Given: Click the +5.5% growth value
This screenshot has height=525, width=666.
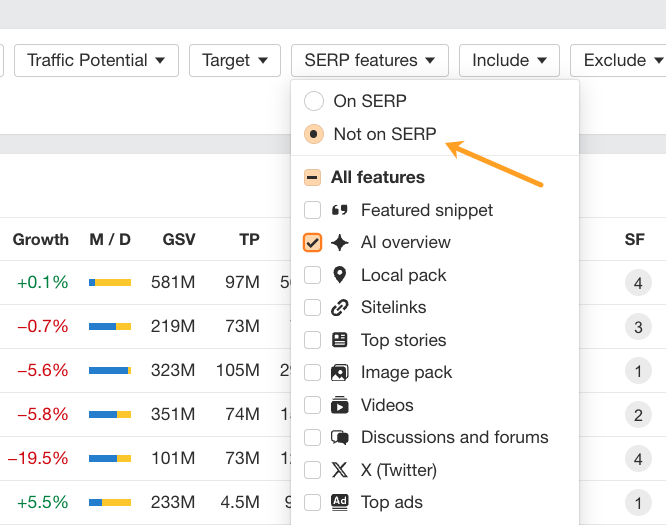Looking at the screenshot, I should (42, 502).
